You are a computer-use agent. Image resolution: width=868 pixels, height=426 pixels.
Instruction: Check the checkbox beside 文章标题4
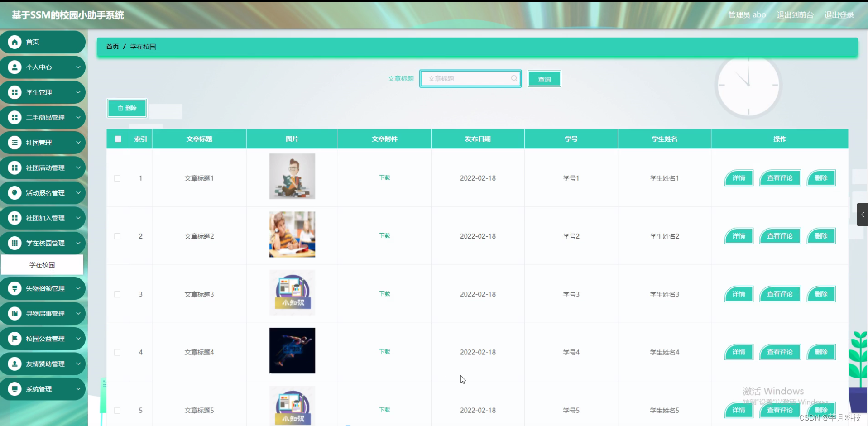click(117, 352)
